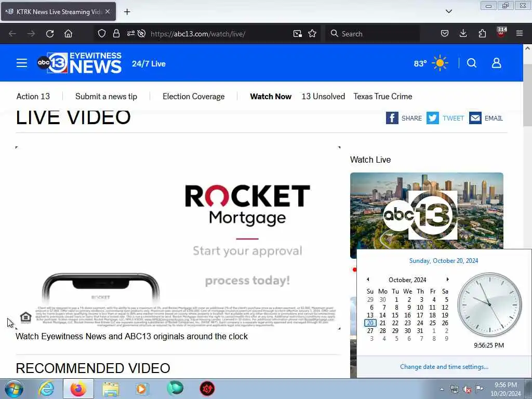Open the 24/7 Live link

(149, 63)
